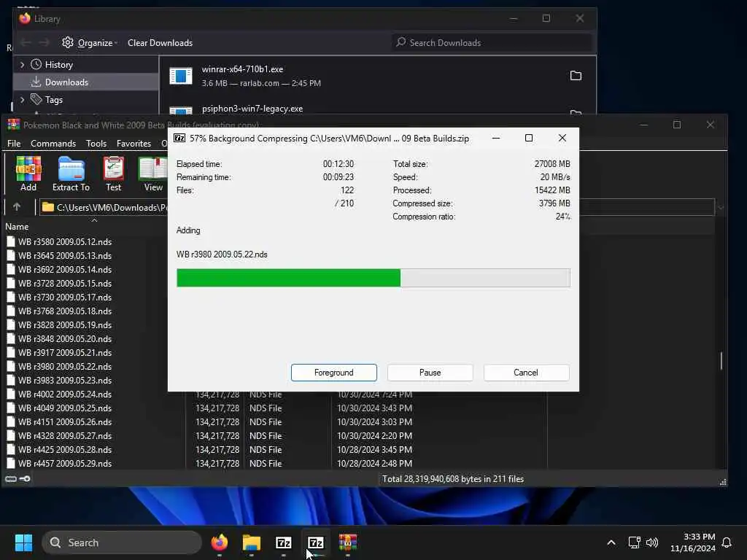Open the Organize gear menu in Library
The height and width of the screenshot is (560, 747).
pyautogui.click(x=90, y=43)
